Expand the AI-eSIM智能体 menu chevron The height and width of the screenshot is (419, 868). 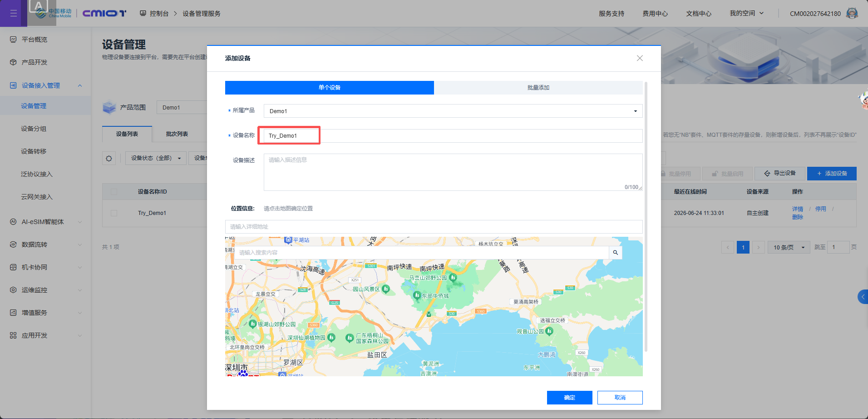80,222
